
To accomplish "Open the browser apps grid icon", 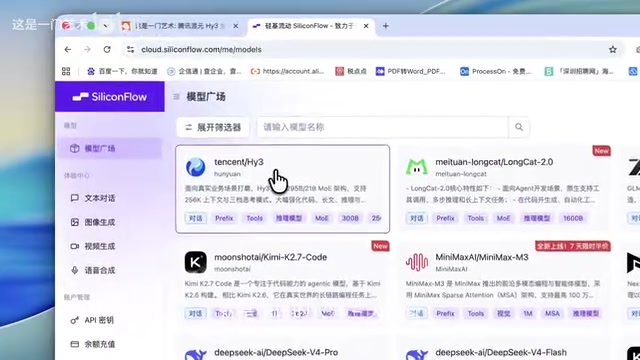I will point(66,71).
